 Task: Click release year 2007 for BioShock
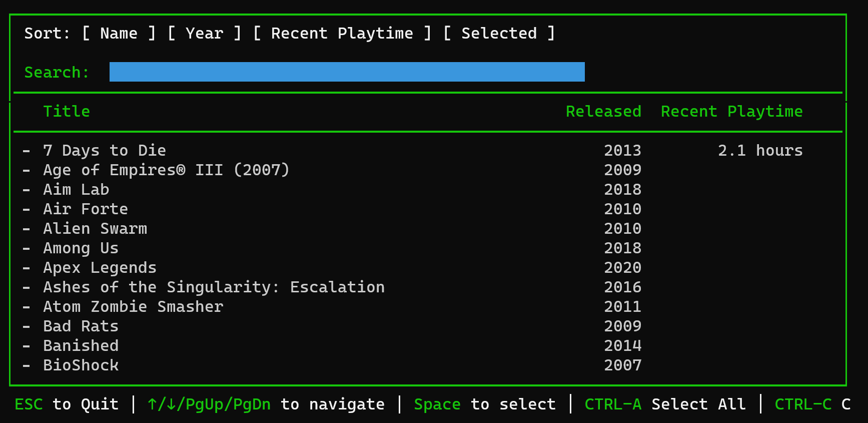point(622,365)
